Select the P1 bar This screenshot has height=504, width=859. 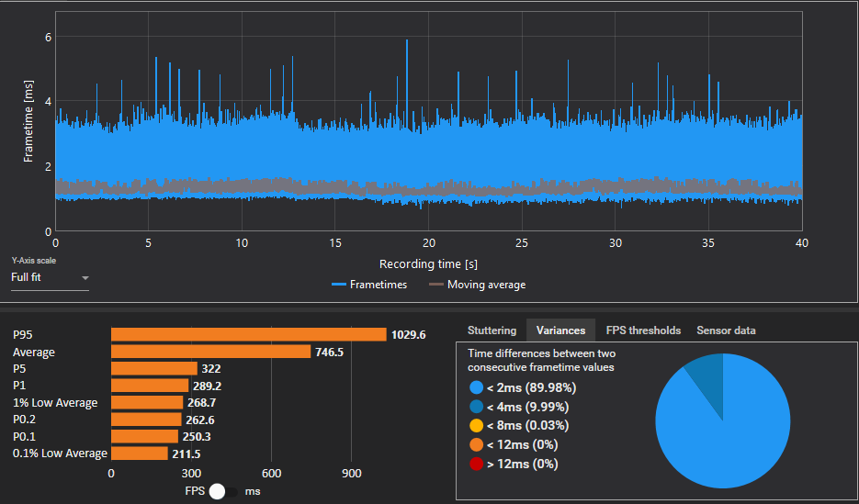point(150,386)
